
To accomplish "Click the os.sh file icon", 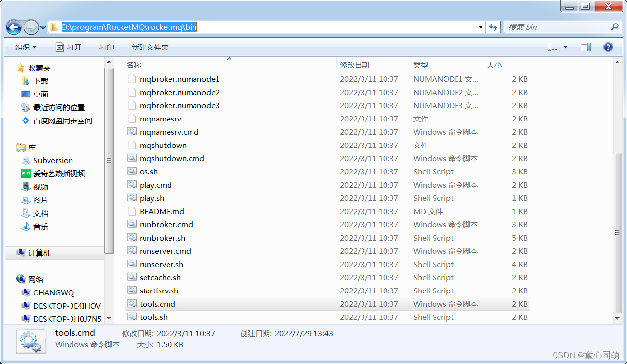I will click(x=131, y=171).
